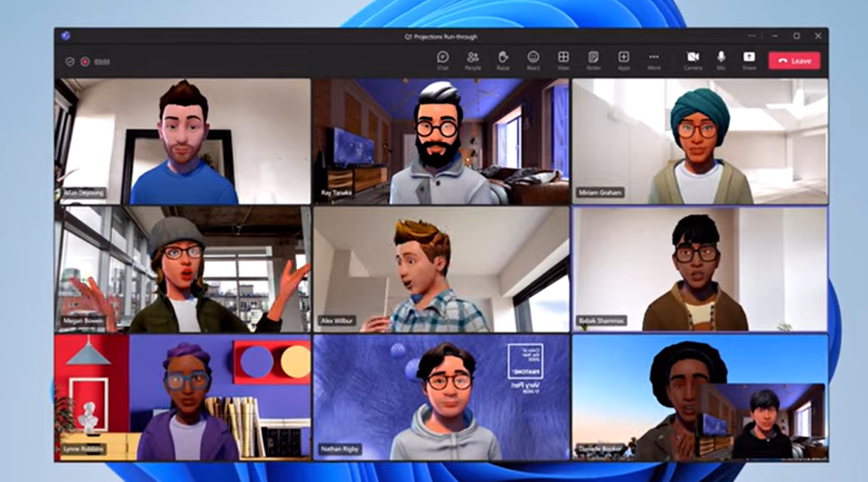Image resolution: width=868 pixels, height=482 pixels.
Task: Open meeting Notes
Action: tap(593, 60)
